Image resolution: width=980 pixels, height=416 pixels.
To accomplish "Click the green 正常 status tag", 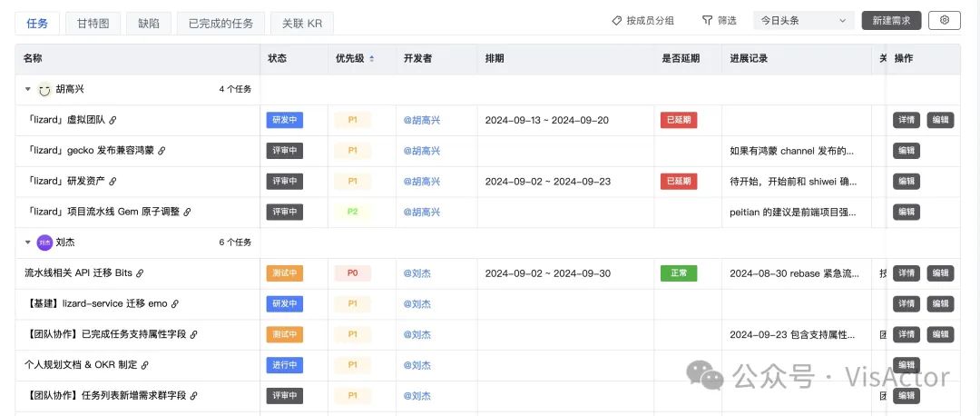I will (x=679, y=273).
